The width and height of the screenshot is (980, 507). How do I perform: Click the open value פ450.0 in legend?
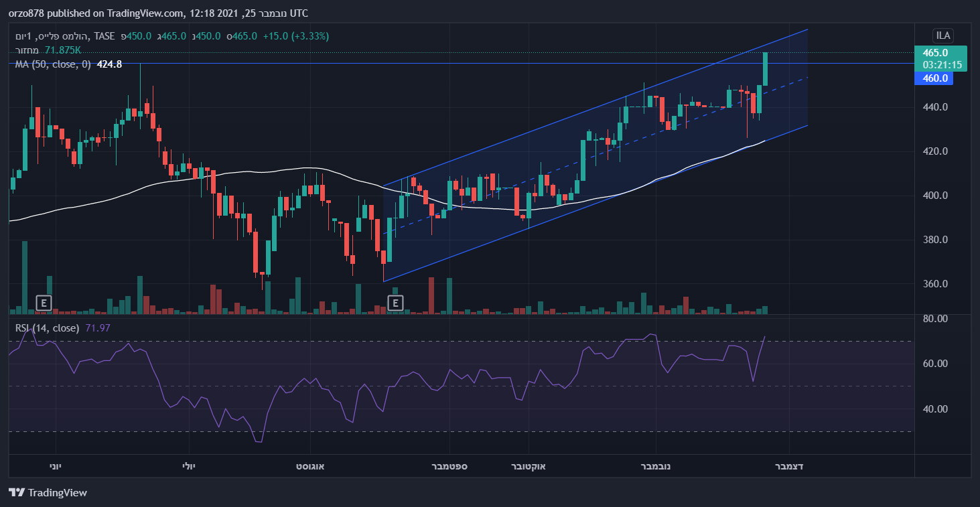[136, 36]
